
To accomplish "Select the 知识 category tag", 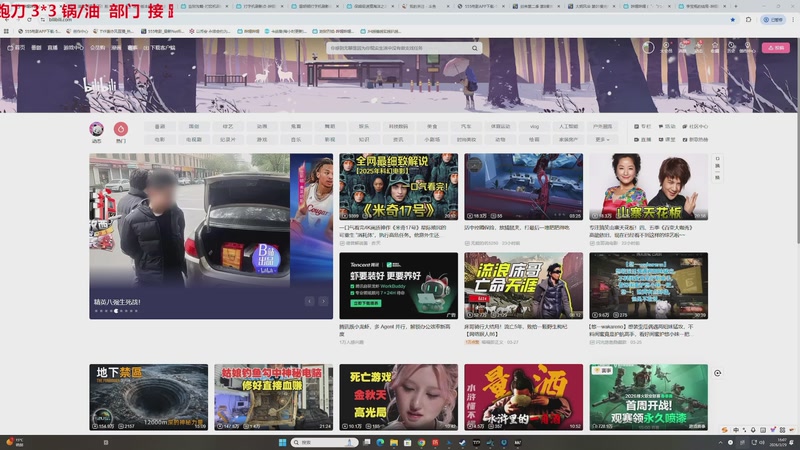I will pos(364,139).
